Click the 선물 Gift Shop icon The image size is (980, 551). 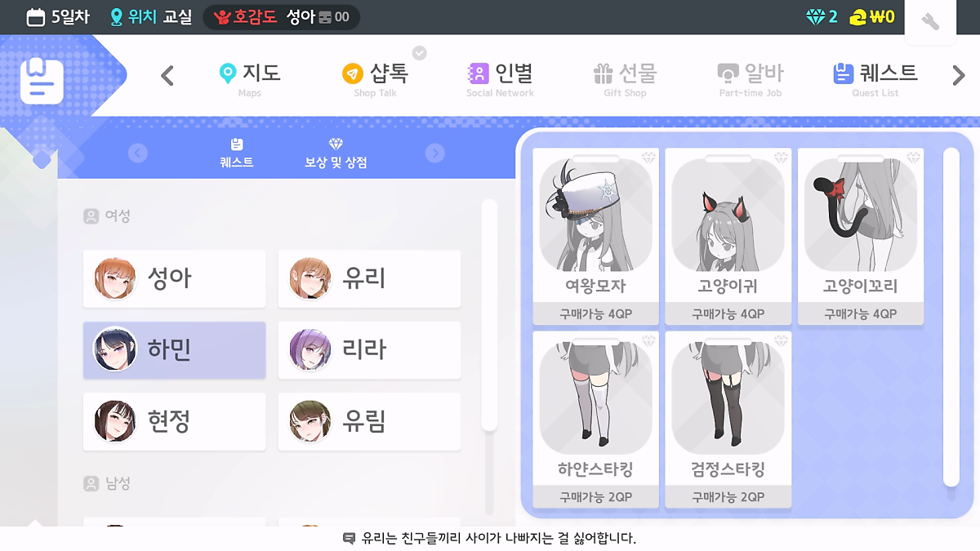[x=603, y=74]
